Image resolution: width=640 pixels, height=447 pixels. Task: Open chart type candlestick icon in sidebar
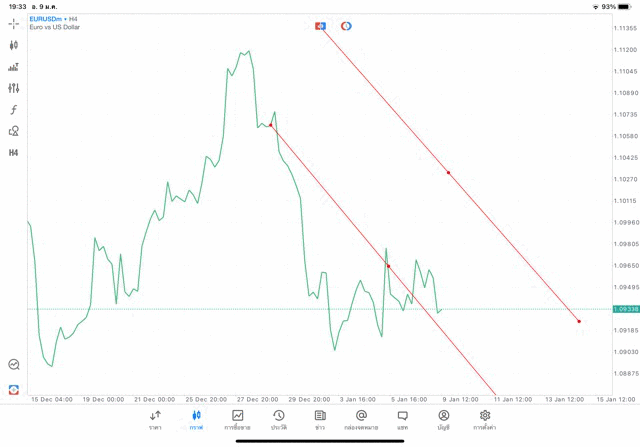(13, 45)
